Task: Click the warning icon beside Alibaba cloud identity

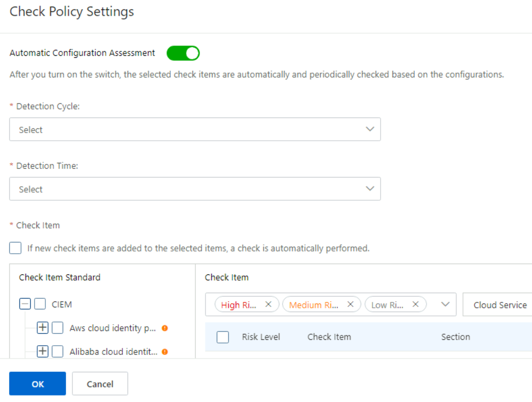Action: click(166, 351)
